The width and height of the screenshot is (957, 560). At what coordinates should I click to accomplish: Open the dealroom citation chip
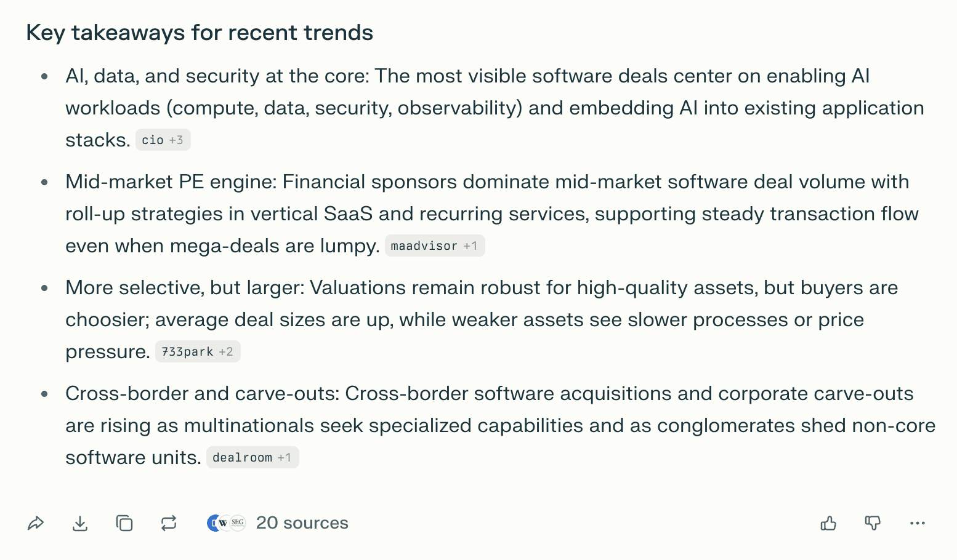(243, 457)
